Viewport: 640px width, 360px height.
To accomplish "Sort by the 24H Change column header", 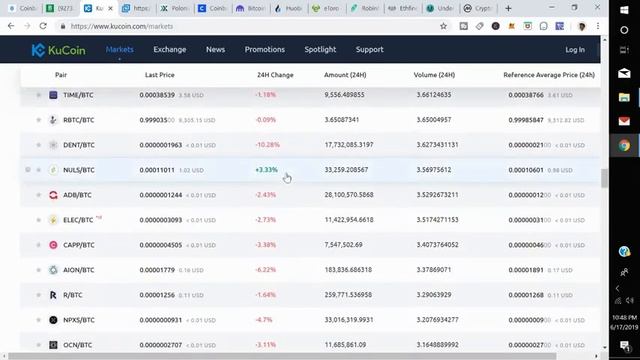I will (275, 75).
